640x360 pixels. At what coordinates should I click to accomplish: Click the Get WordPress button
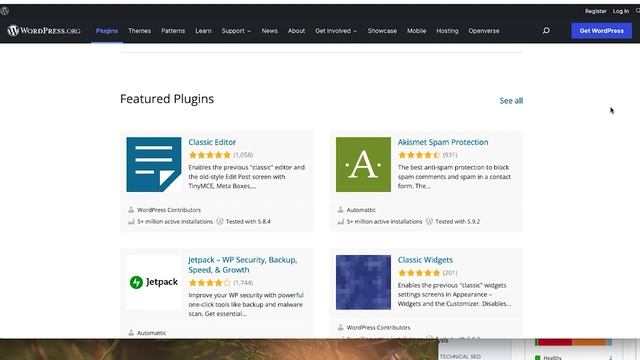pyautogui.click(x=602, y=31)
